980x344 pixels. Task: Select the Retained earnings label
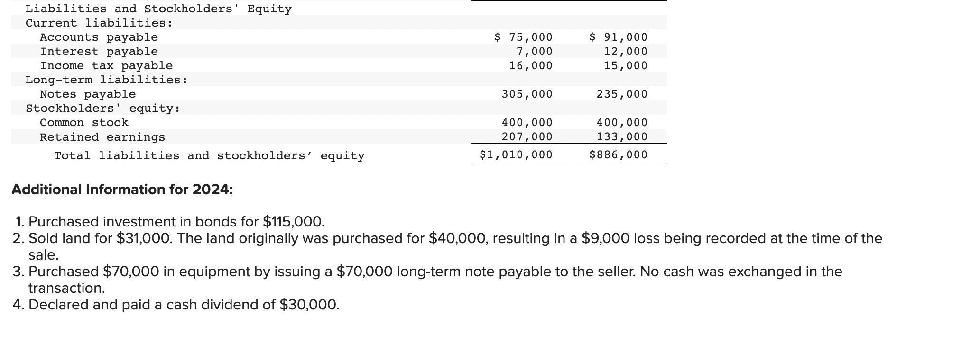(102, 137)
